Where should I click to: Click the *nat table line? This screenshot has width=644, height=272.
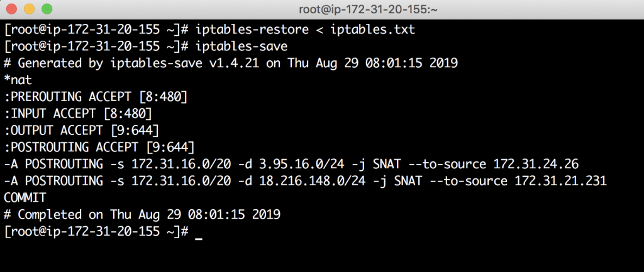(18, 80)
